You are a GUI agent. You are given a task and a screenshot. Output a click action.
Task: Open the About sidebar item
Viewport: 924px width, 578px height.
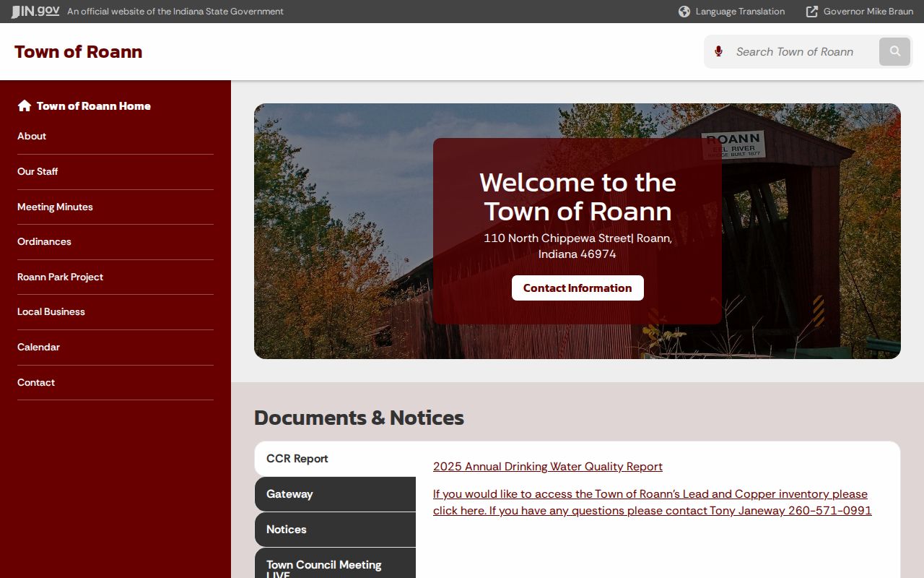tap(115, 137)
